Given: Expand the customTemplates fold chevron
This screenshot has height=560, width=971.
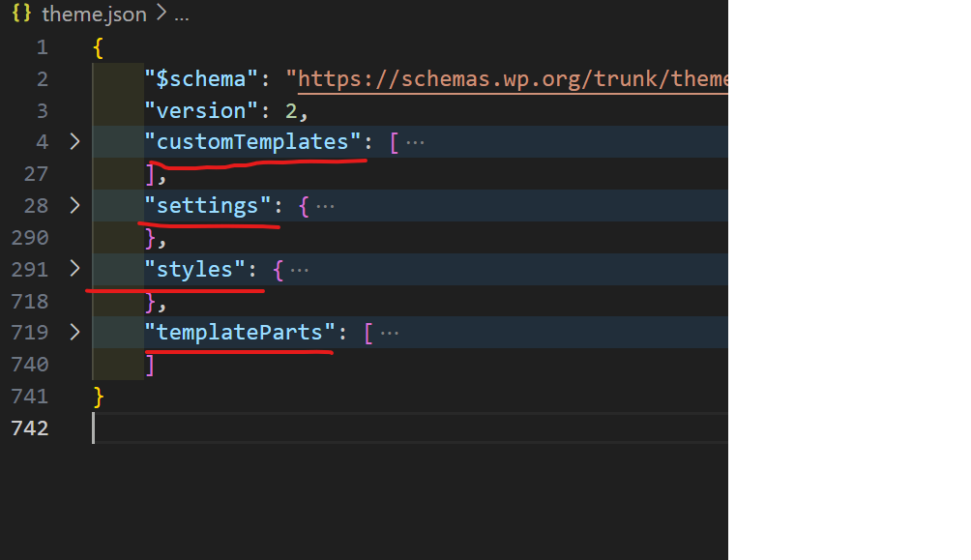Looking at the screenshot, I should tap(75, 142).
